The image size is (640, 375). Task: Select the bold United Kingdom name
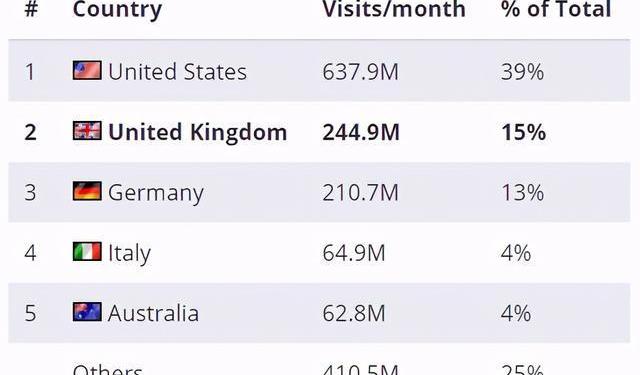tap(198, 132)
